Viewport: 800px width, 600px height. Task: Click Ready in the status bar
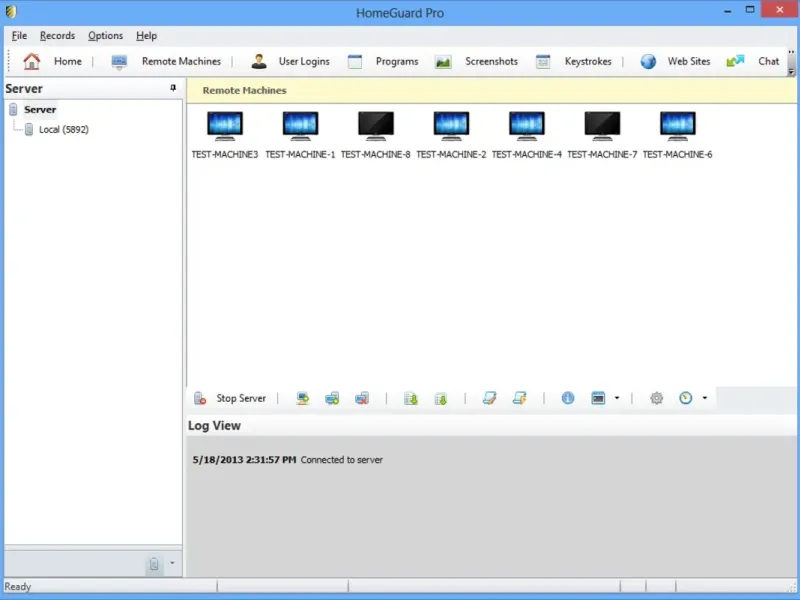click(x=18, y=587)
